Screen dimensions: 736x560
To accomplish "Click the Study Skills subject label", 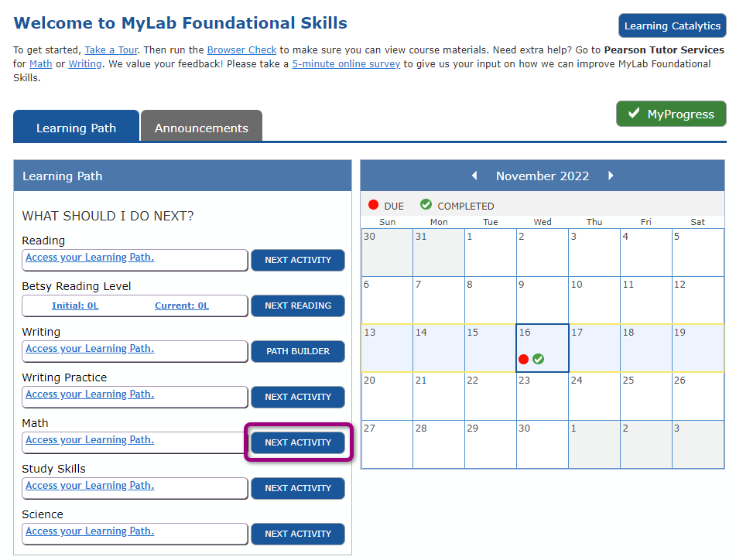I will tap(54, 469).
